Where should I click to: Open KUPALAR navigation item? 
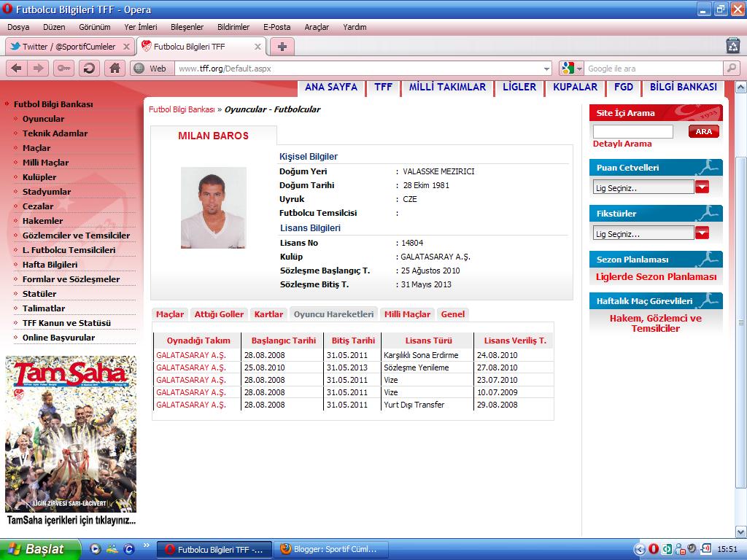575,87
